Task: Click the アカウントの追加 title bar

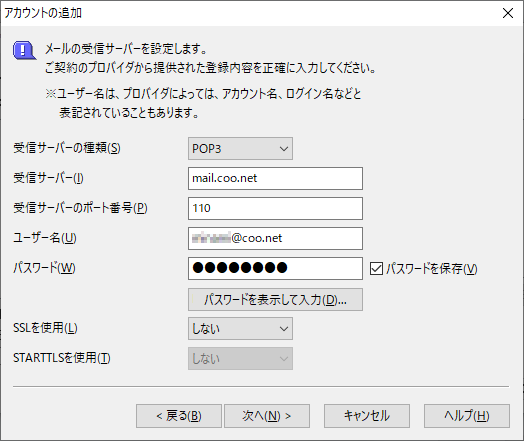Action: point(247,13)
